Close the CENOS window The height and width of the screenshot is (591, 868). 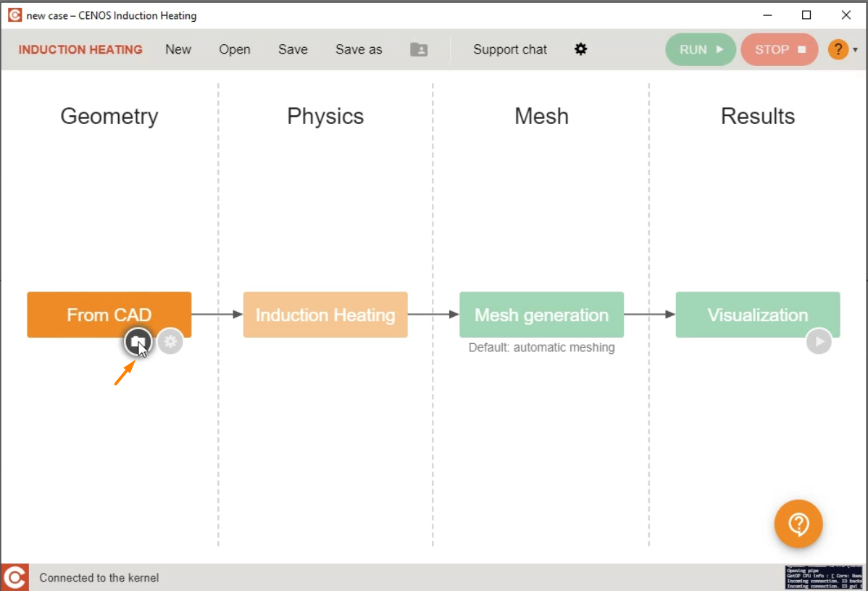coord(846,15)
